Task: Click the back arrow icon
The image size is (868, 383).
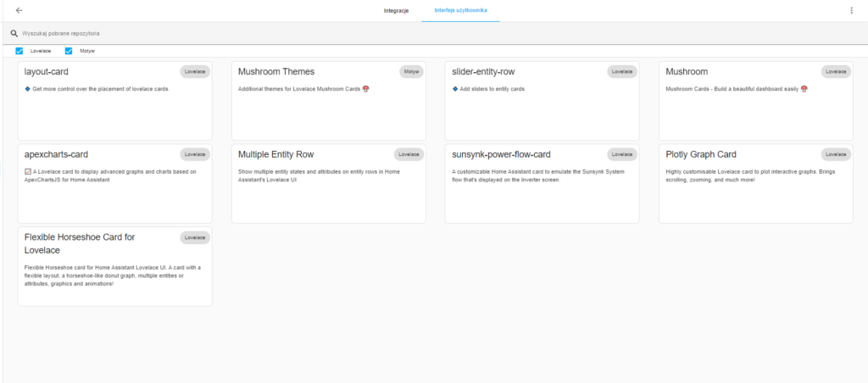Action: click(x=19, y=10)
